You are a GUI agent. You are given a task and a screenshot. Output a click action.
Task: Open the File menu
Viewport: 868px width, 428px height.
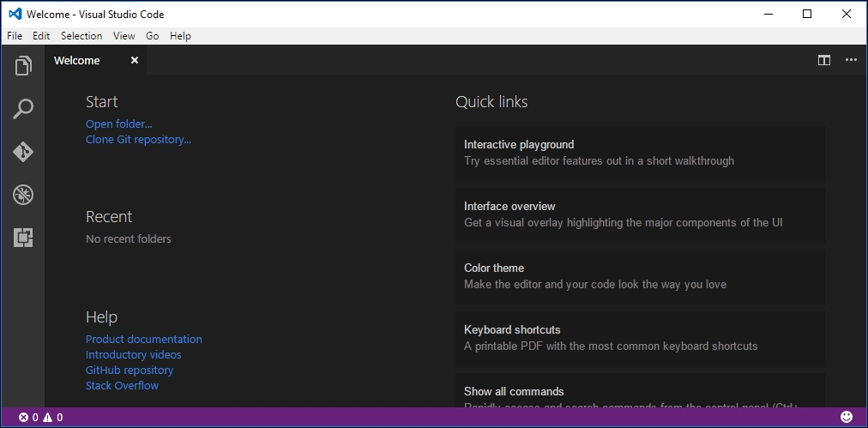click(x=15, y=36)
